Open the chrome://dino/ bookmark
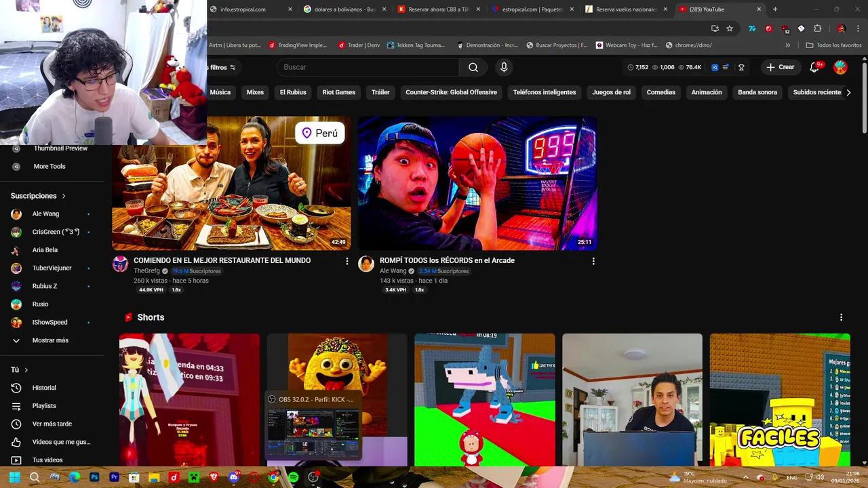Screen dimensions: 868x488 coord(689,45)
